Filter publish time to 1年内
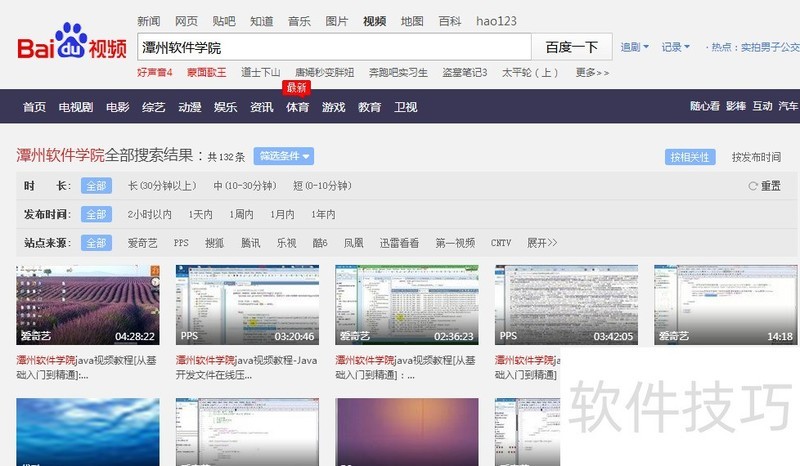The image size is (800, 466). [323, 214]
